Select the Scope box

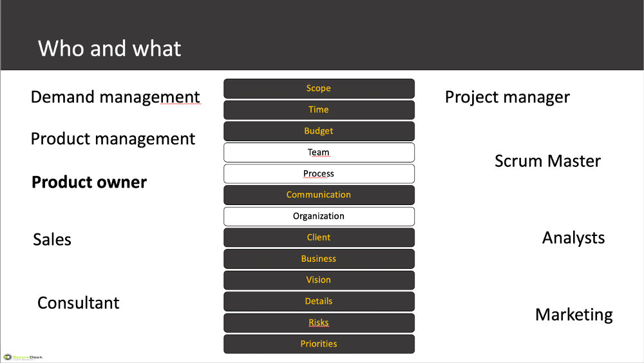point(319,88)
